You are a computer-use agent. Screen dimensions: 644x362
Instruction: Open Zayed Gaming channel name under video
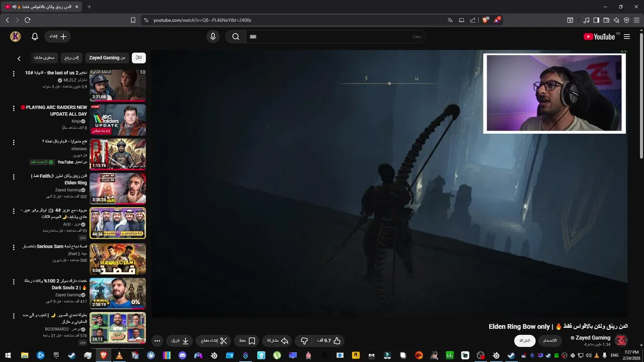(x=593, y=338)
